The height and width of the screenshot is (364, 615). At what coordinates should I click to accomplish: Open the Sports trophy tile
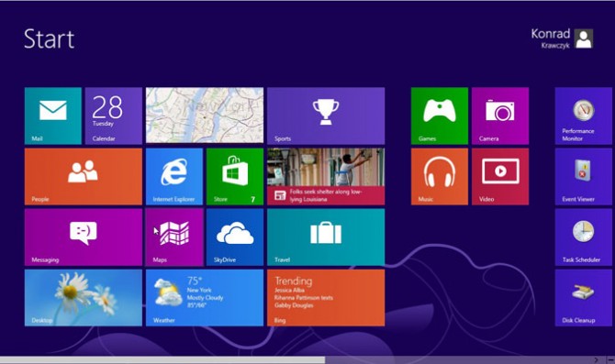coord(326,116)
